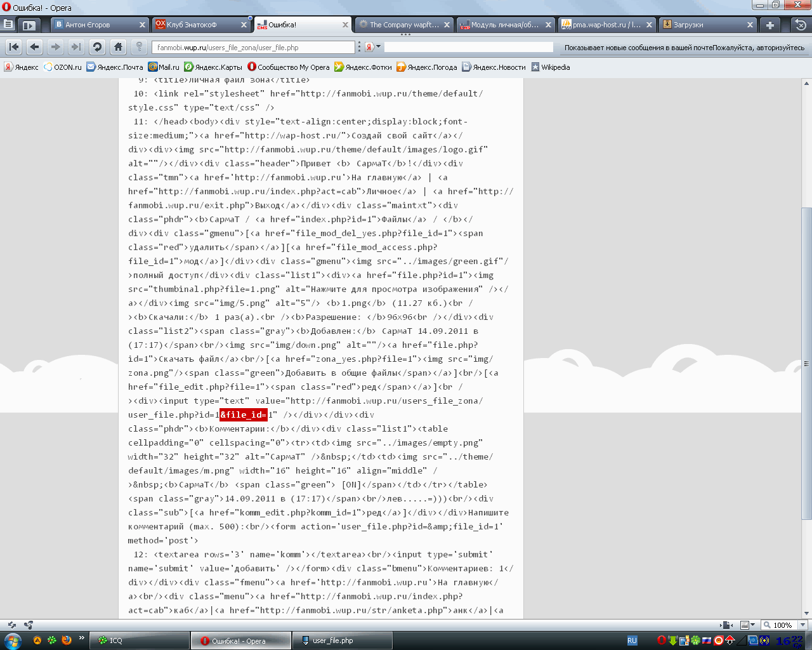This screenshot has height=650, width=812.
Task: Open the tab thumbnails panel button
Action: pyautogui.click(x=29, y=25)
